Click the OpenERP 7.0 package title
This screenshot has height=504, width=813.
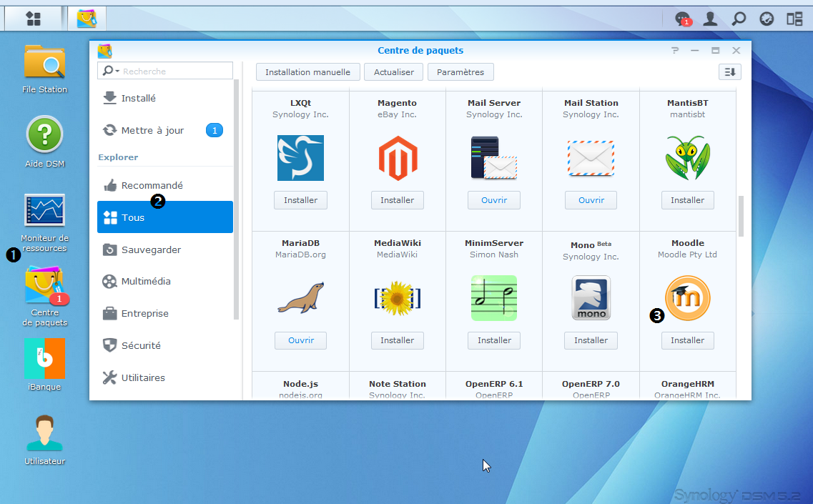[x=591, y=384]
